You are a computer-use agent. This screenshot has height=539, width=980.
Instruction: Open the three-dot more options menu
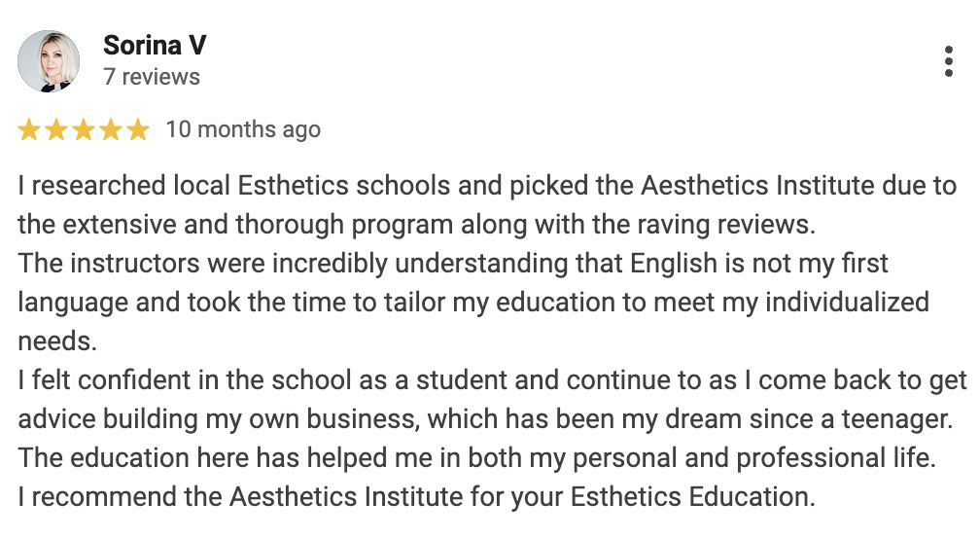tap(948, 61)
